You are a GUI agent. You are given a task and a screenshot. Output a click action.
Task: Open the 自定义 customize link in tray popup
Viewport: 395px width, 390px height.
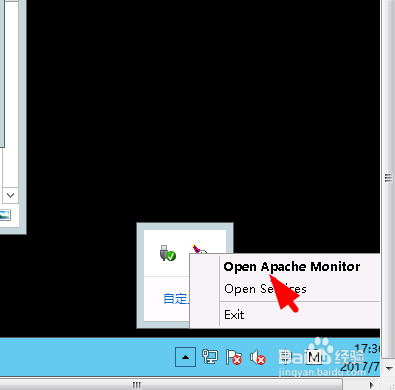176,298
